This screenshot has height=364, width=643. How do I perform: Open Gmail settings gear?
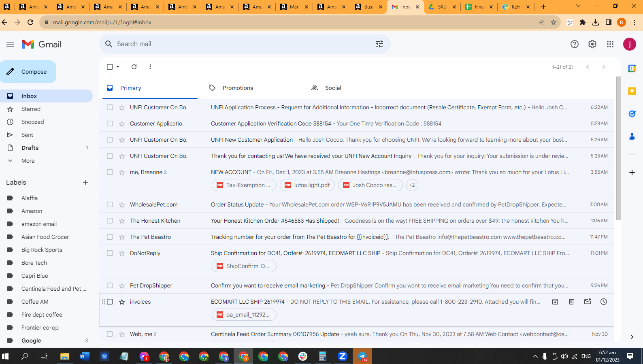pos(592,44)
